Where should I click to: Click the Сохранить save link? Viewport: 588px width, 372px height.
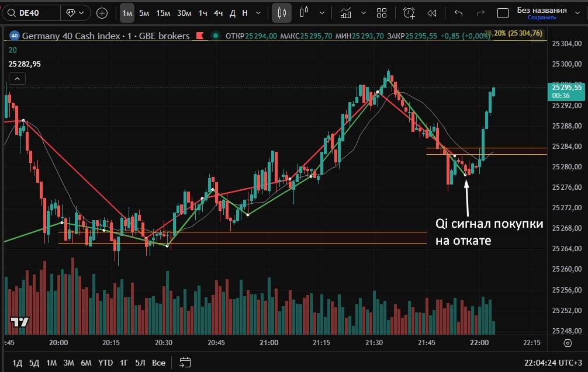[541, 18]
